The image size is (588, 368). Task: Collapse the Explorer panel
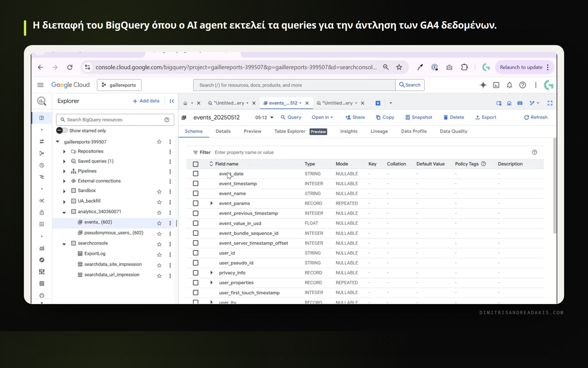click(172, 101)
